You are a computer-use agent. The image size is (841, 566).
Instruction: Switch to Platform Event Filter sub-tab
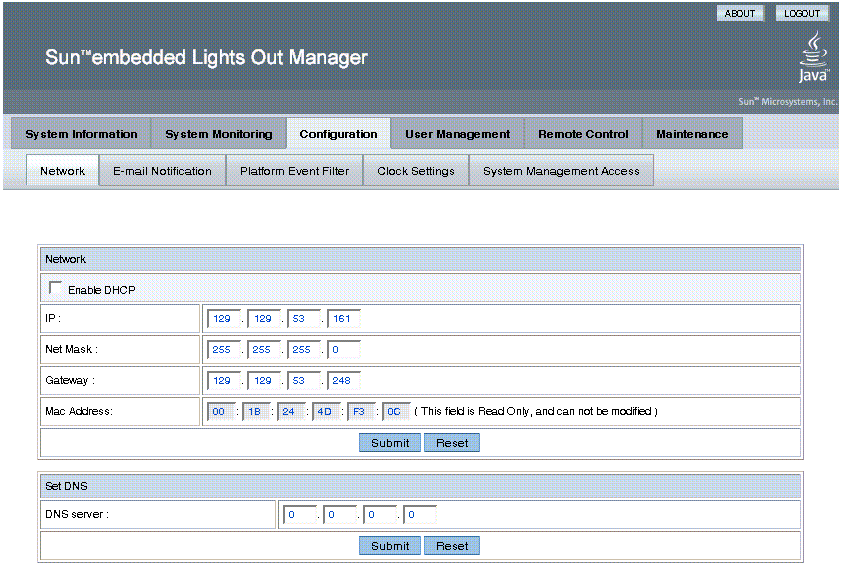point(294,171)
